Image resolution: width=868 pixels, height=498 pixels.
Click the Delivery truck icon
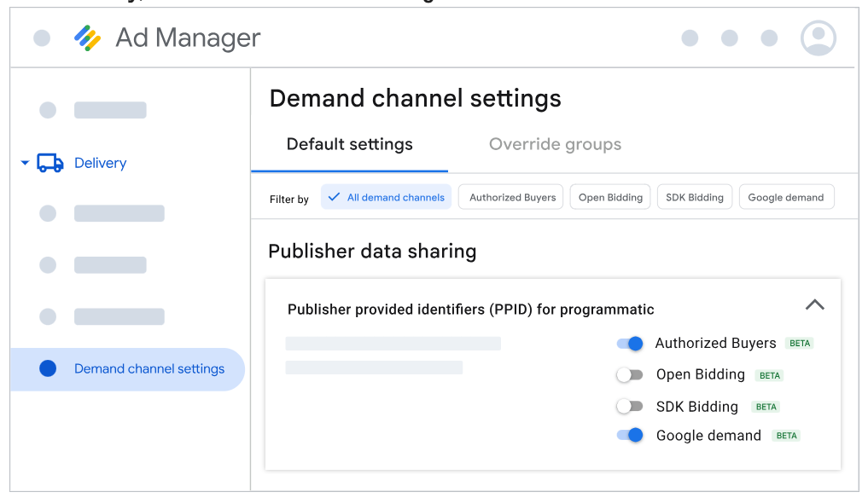50,163
